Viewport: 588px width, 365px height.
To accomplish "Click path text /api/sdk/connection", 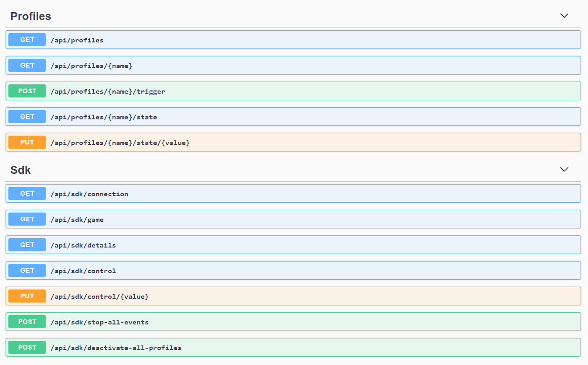I will pyautogui.click(x=89, y=194).
